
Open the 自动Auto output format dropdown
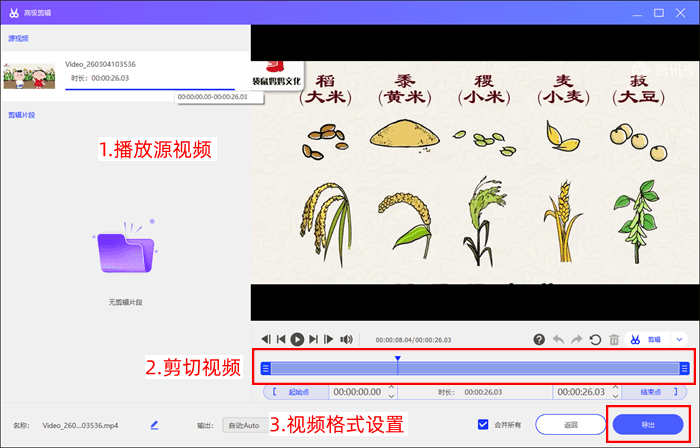[245, 425]
